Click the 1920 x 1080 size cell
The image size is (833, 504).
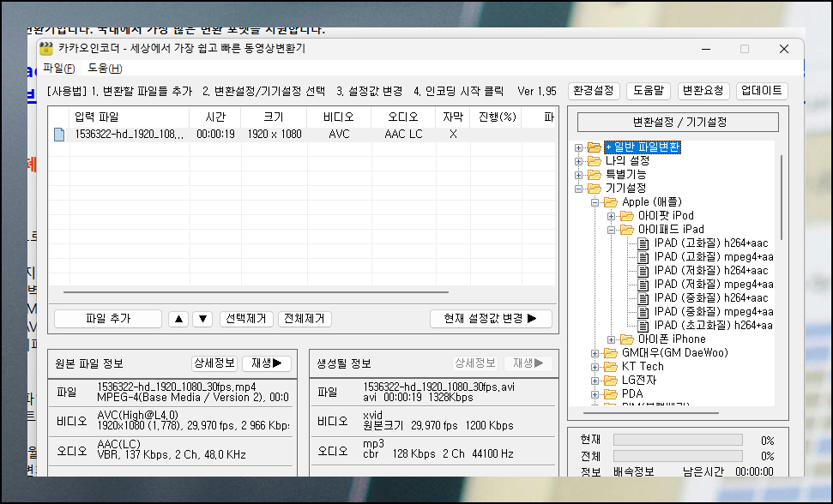point(275,135)
